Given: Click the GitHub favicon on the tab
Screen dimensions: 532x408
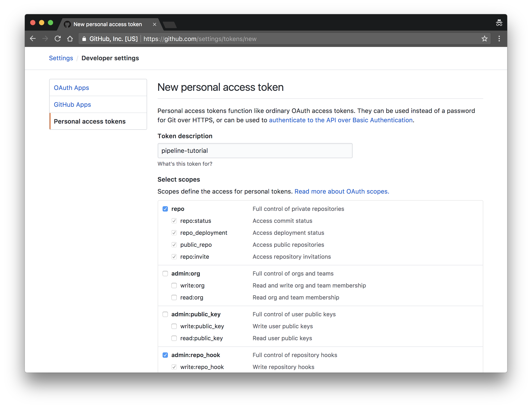Looking at the screenshot, I should [x=67, y=24].
